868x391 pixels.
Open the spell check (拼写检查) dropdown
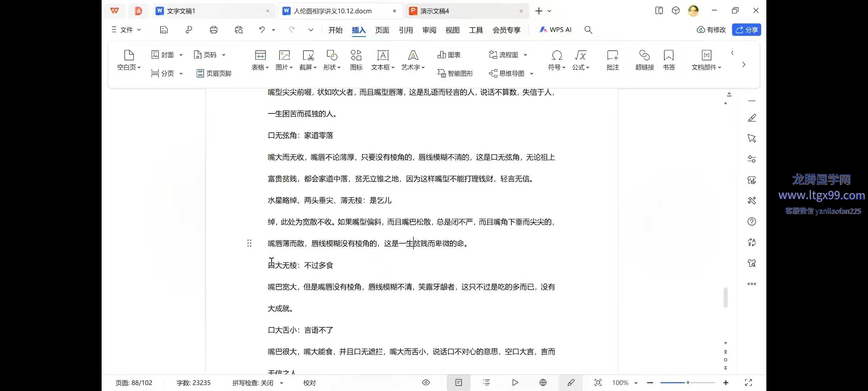click(x=258, y=383)
